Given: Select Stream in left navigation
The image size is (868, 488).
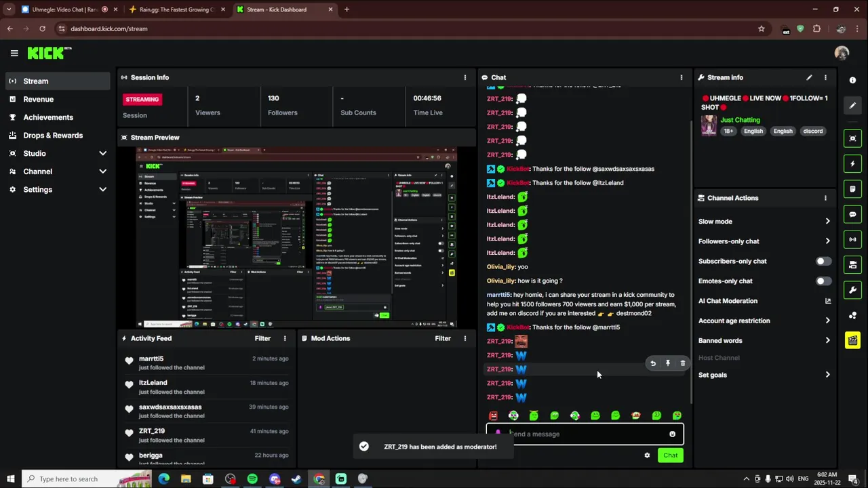Looking at the screenshot, I should click(x=58, y=81).
